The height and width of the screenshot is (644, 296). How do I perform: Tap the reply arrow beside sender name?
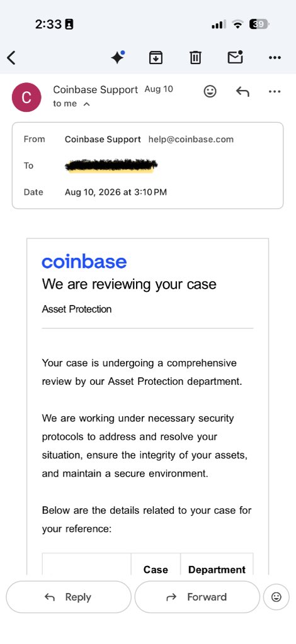(242, 91)
